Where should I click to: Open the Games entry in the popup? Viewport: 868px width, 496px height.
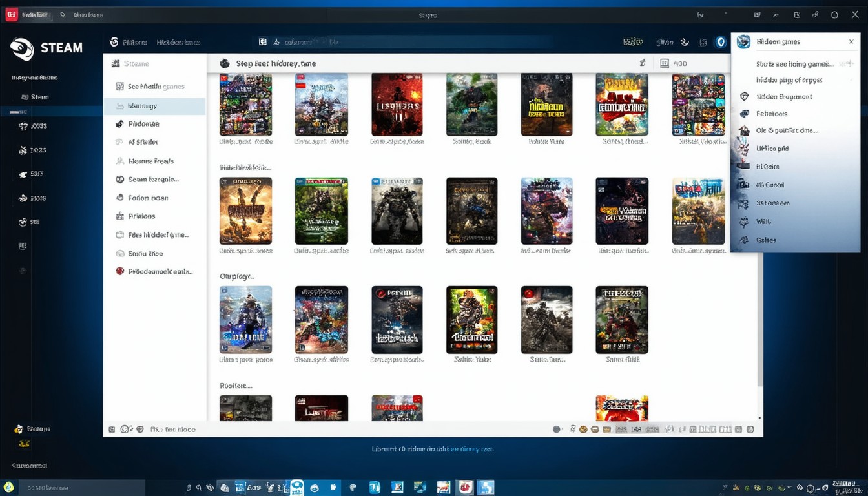[766, 240]
